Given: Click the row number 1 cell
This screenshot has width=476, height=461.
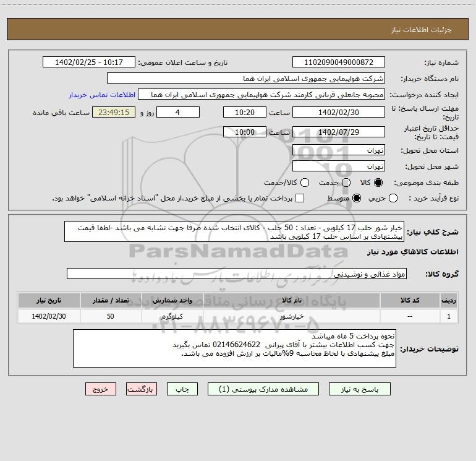Looking at the screenshot, I should (x=449, y=316).
